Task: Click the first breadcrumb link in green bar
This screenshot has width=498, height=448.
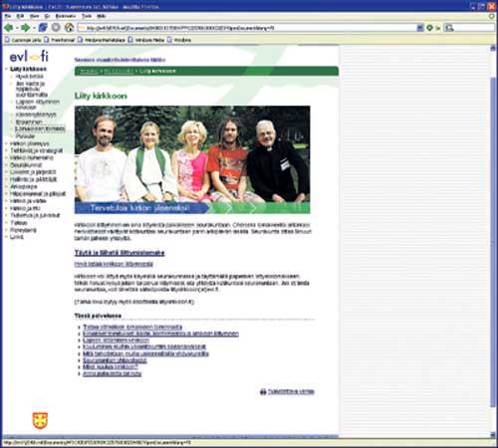Action: point(89,72)
